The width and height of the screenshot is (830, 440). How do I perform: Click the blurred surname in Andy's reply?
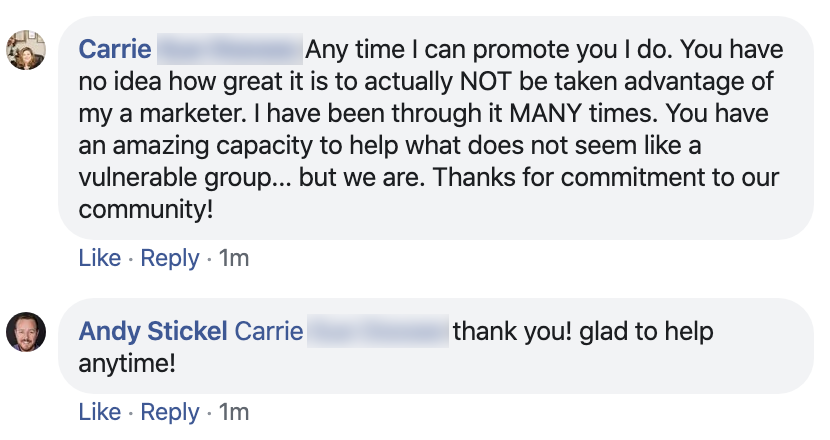(x=378, y=331)
